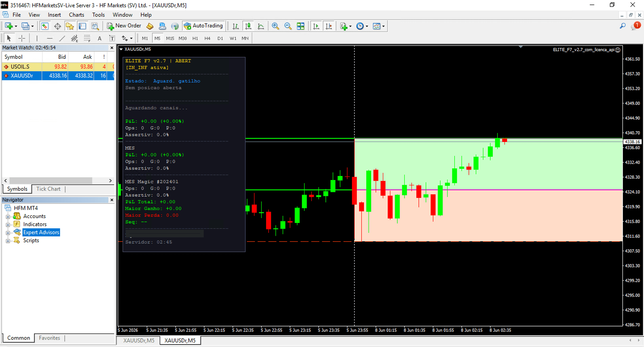
Task: Select the Horizontal Line tool
Action: 49,38
